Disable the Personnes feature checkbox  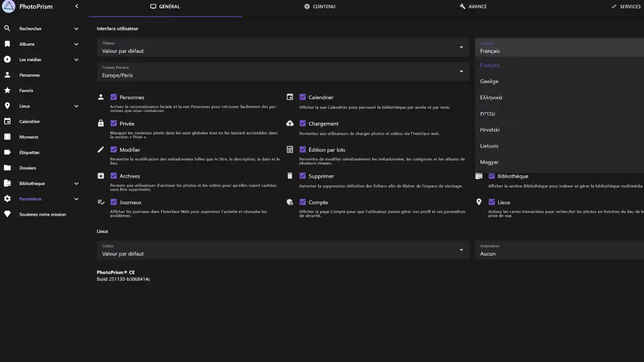(114, 97)
